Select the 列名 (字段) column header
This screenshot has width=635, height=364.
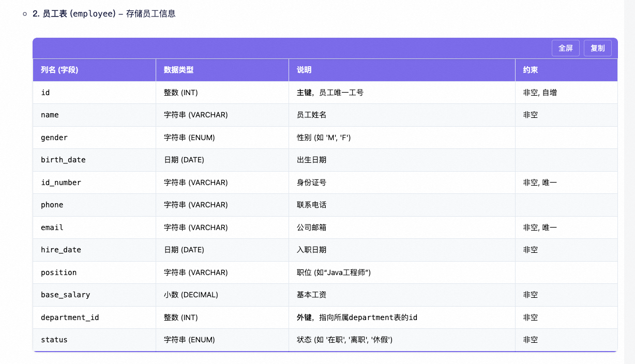94,70
